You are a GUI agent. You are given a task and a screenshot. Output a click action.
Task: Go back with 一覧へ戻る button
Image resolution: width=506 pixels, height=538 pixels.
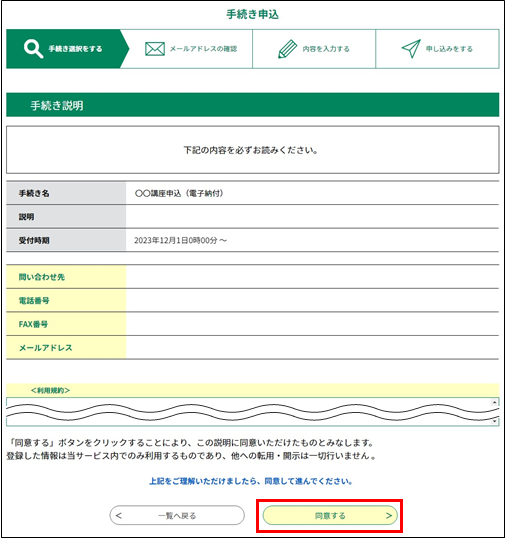177,515
